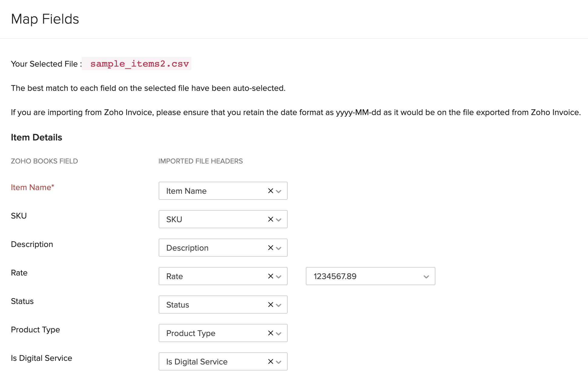Expand the Status dropdown chevron
The width and height of the screenshot is (588, 379).
click(279, 305)
